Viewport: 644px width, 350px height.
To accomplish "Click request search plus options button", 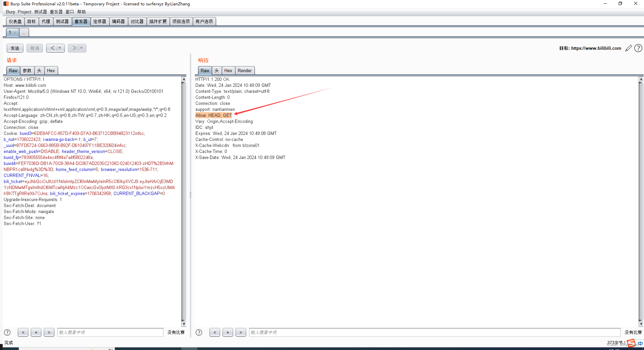I will (36, 332).
